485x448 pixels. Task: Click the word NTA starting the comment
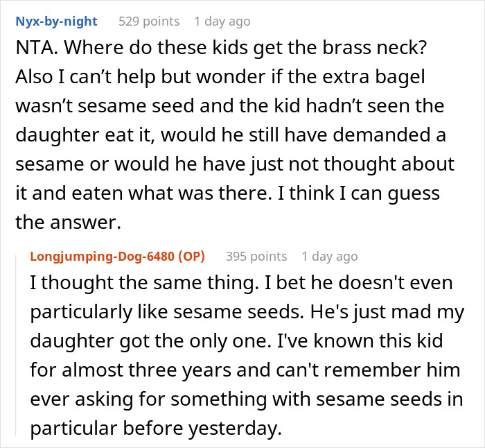tap(33, 51)
